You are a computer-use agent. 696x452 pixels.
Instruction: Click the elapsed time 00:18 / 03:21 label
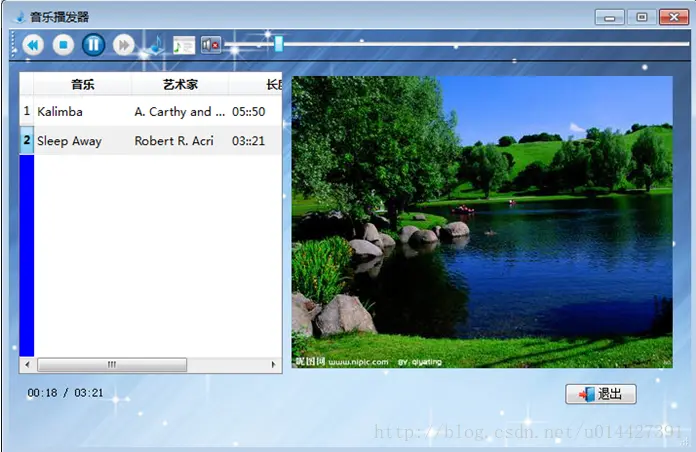[65, 393]
